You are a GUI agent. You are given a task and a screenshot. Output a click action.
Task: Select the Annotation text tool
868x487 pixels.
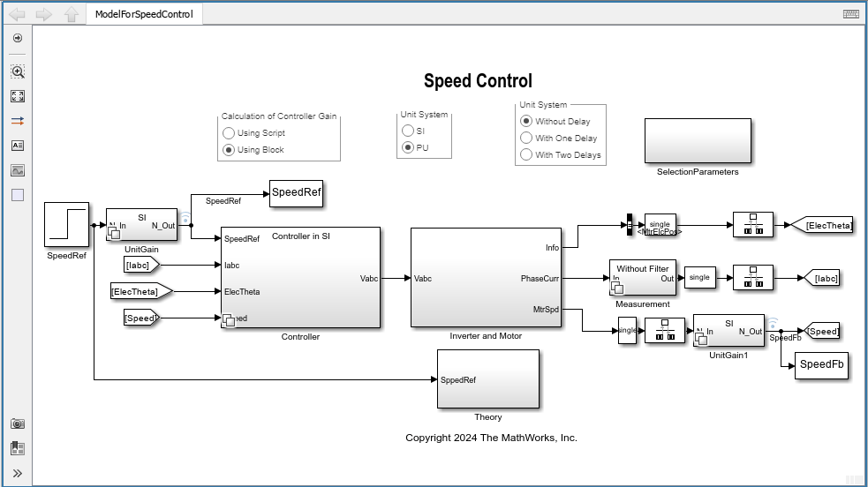[x=18, y=146]
